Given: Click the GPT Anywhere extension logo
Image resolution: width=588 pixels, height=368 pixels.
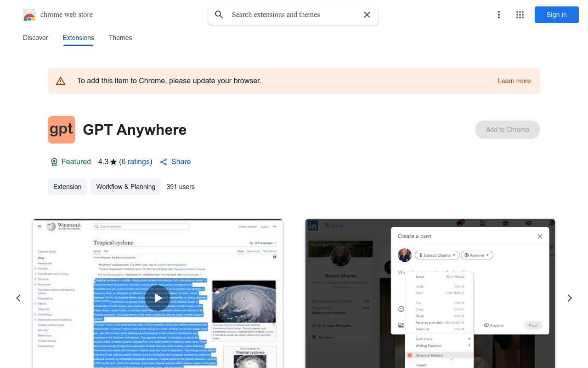Looking at the screenshot, I should (x=62, y=130).
